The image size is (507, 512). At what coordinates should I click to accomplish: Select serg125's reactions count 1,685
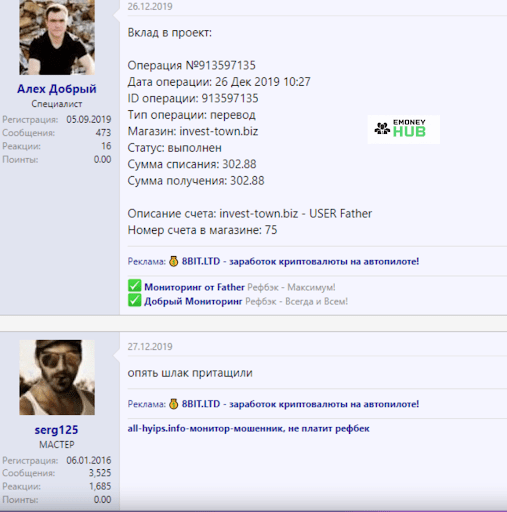100,486
